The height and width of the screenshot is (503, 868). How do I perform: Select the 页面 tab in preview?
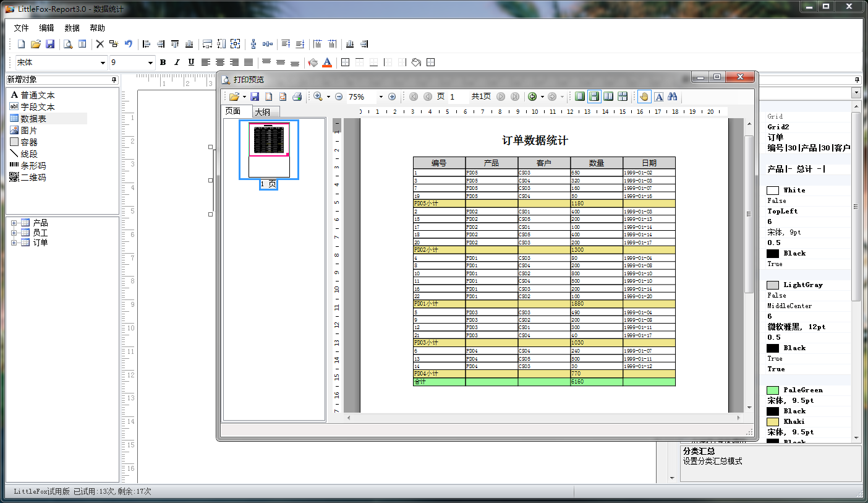click(x=237, y=111)
